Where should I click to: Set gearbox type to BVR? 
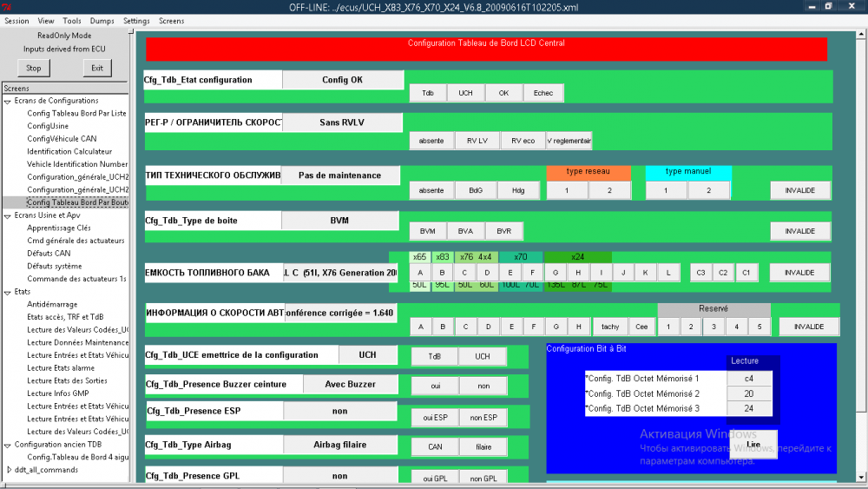coord(503,231)
